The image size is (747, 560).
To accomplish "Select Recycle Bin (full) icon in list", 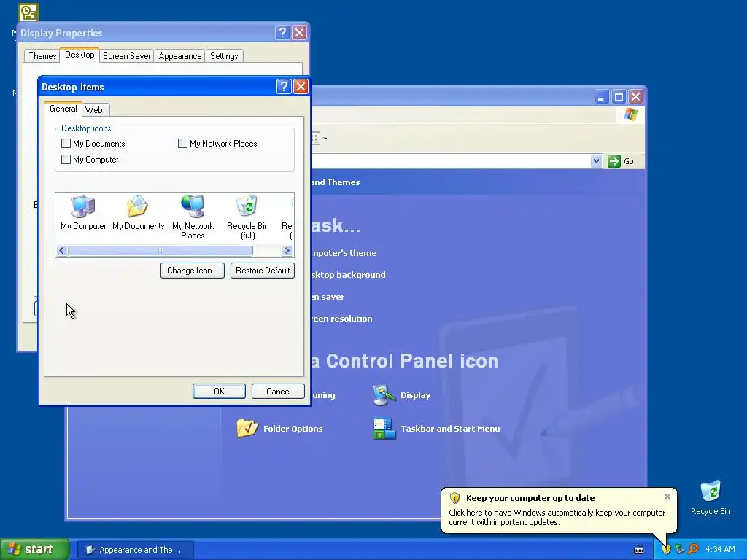I will tap(248, 217).
